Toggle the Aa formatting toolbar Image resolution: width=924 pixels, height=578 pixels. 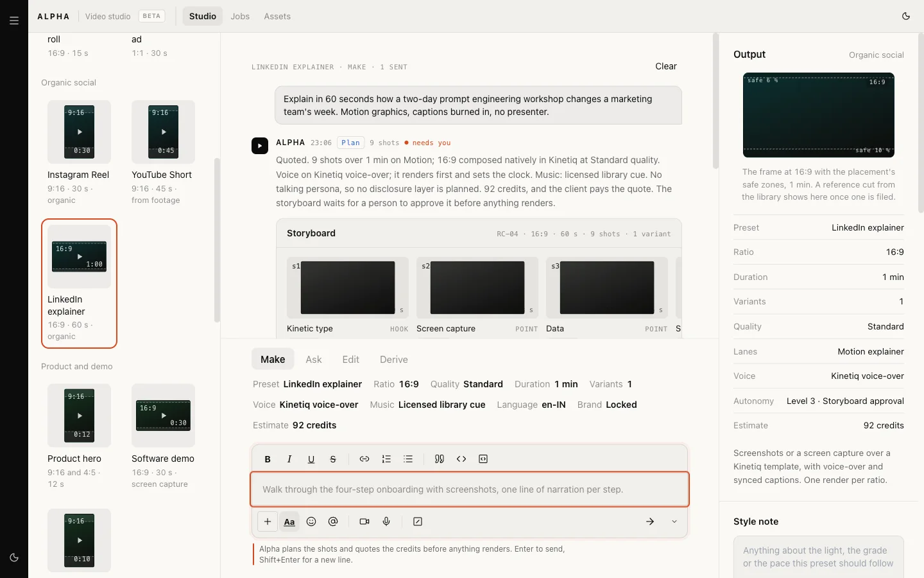289,521
